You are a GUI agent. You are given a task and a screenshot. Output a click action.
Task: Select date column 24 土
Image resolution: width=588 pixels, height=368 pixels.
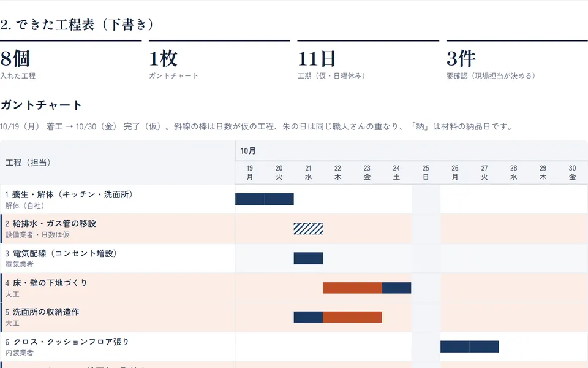(x=396, y=173)
